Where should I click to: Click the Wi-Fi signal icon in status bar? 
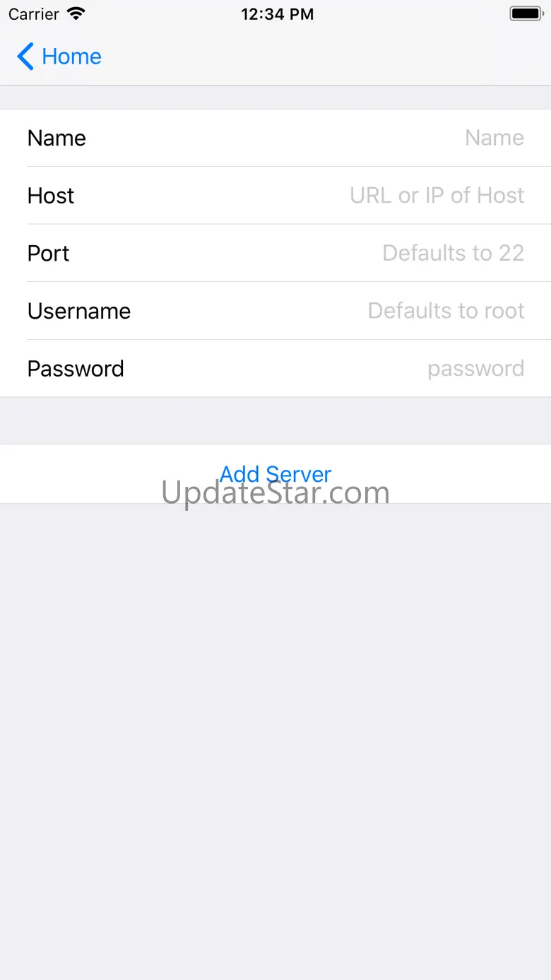point(76,13)
